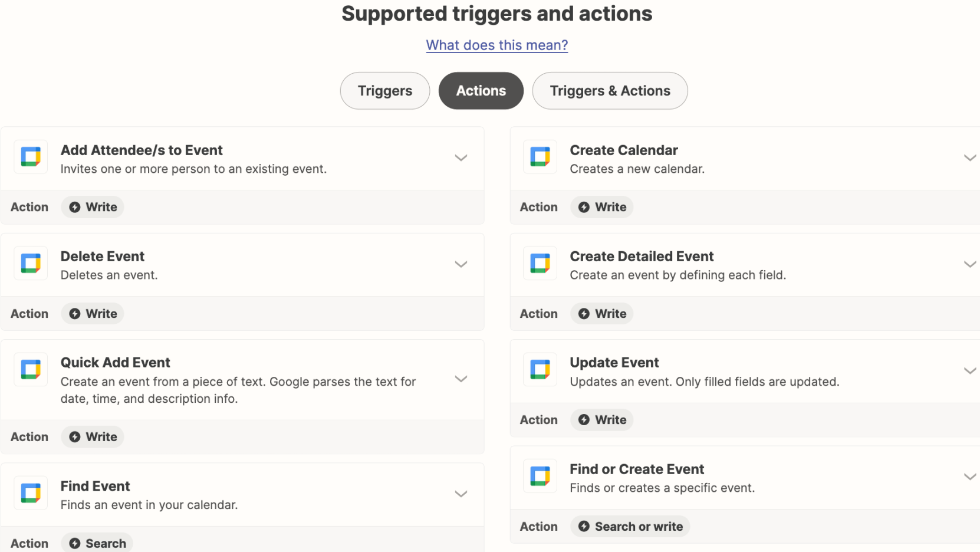Click the Action label under Quick Add Event
This screenshot has width=980, height=552.
pyautogui.click(x=29, y=437)
